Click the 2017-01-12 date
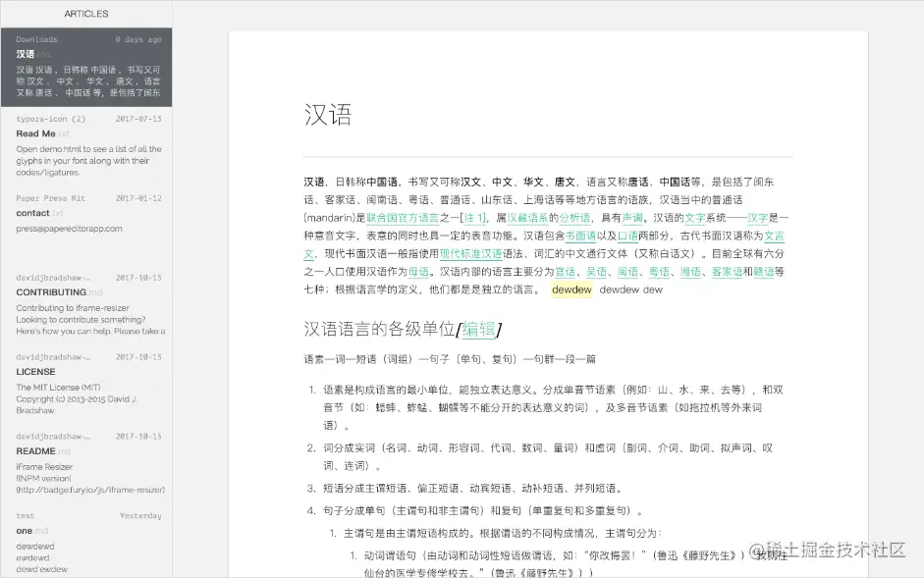The height and width of the screenshot is (578, 924). pos(138,198)
